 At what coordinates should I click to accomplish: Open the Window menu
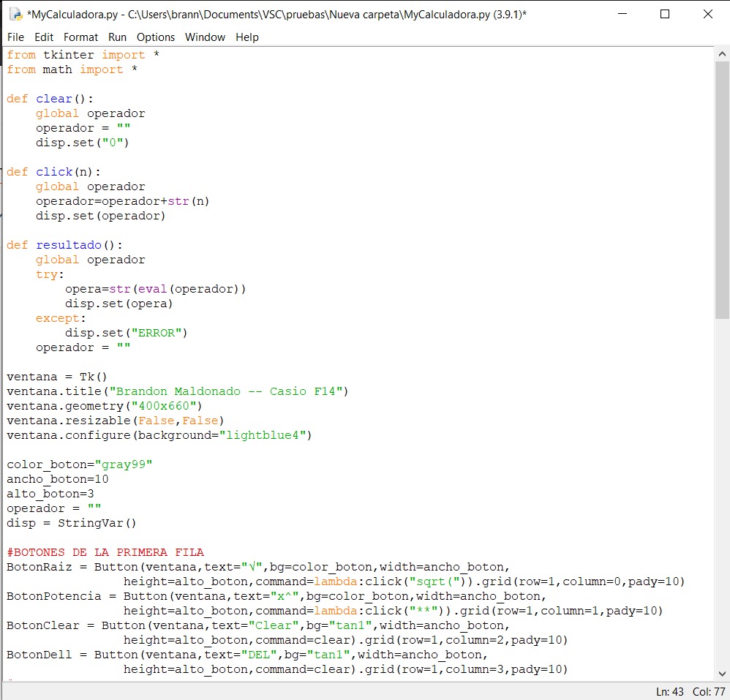click(205, 37)
